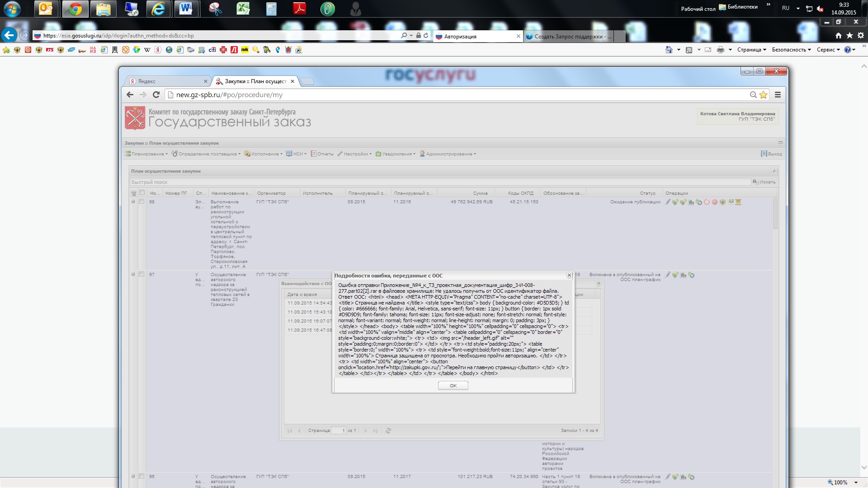Switch to Закупки План tab in Chrome
The image size is (868, 488).
click(x=255, y=81)
